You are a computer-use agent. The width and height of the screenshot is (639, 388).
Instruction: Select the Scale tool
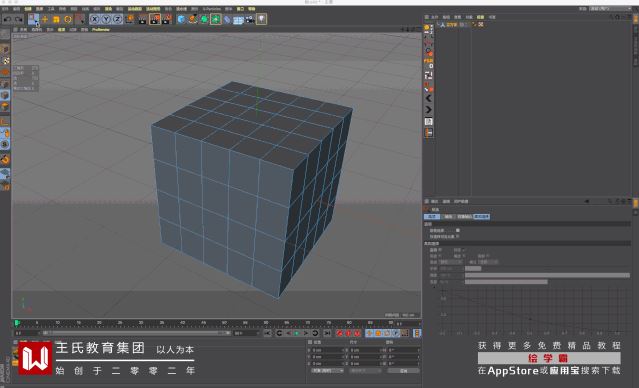(x=56, y=19)
